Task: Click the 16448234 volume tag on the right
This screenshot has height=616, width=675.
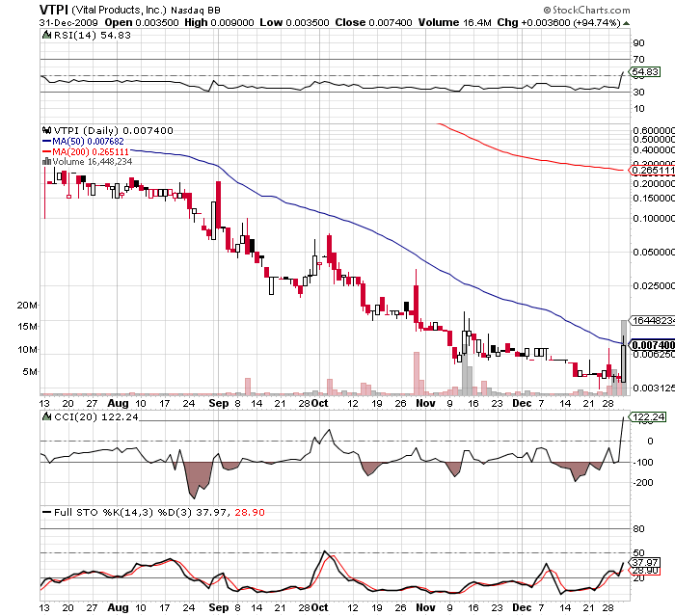Action: tap(652, 320)
